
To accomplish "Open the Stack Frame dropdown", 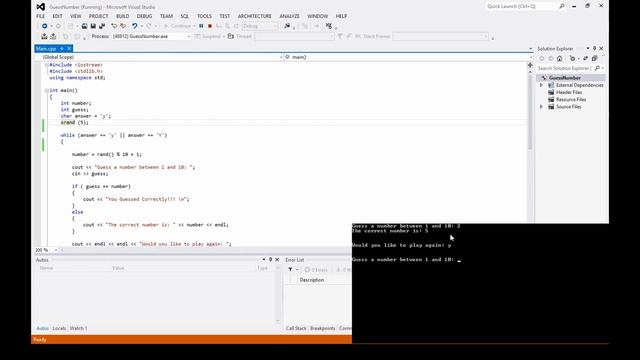I will [x=440, y=36].
